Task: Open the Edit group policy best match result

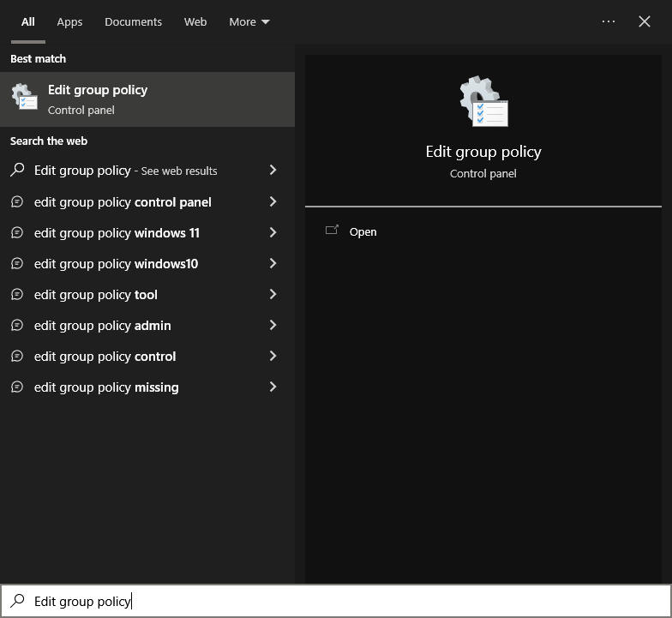Action: (147, 99)
